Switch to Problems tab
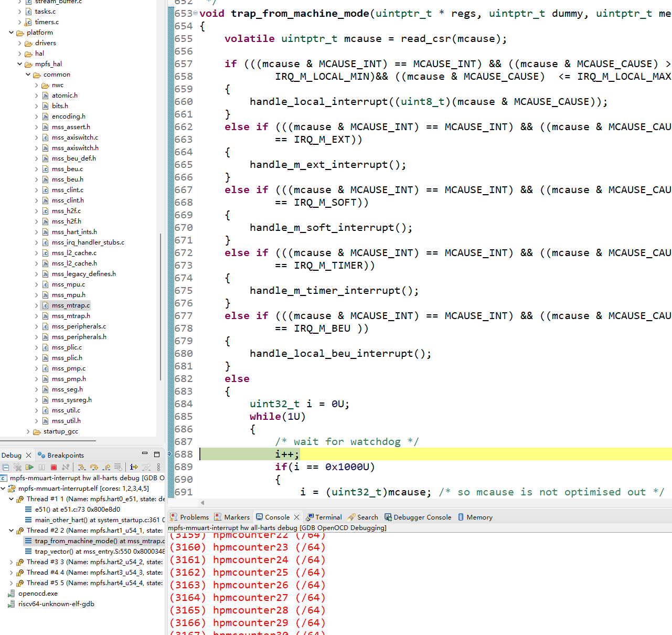The image size is (672, 635). (189, 517)
